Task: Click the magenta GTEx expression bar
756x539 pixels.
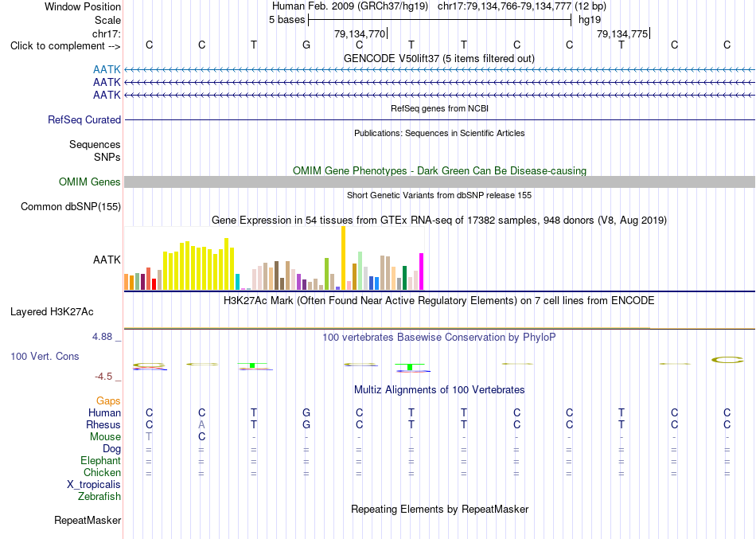Action: [x=422, y=271]
